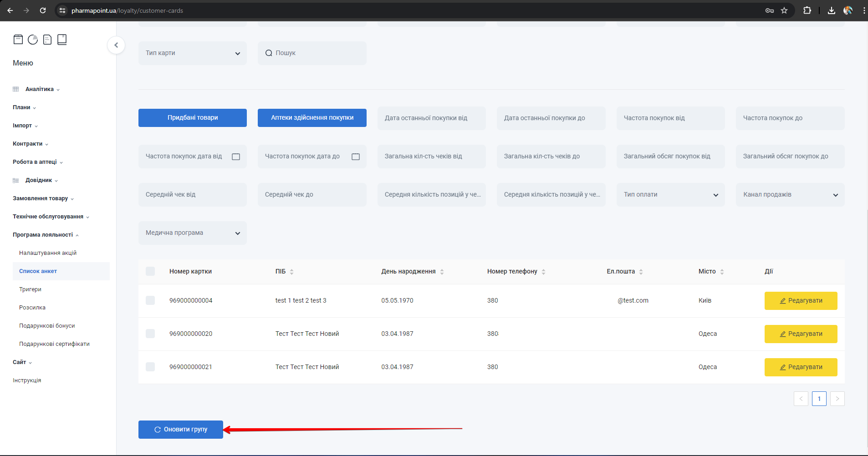
Task: Open the Медична програма dropdown
Action: (193, 233)
